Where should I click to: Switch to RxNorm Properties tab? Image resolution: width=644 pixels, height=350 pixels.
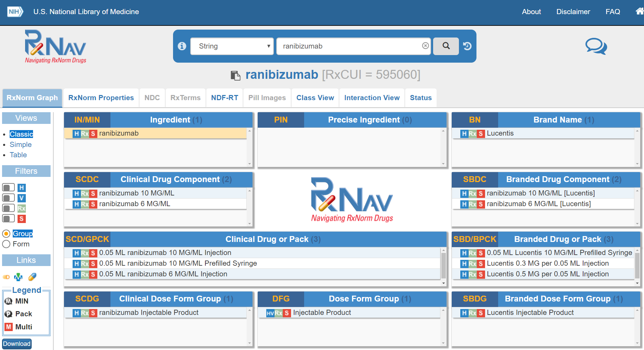point(101,98)
